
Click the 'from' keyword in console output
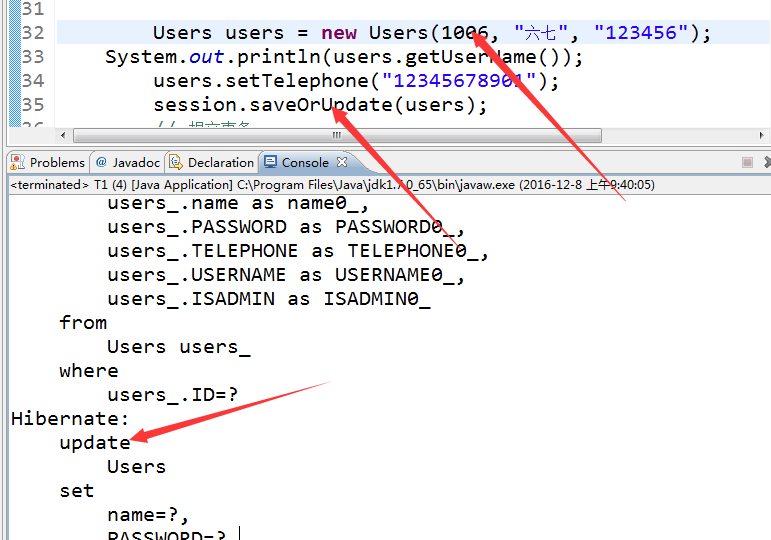tap(83, 323)
